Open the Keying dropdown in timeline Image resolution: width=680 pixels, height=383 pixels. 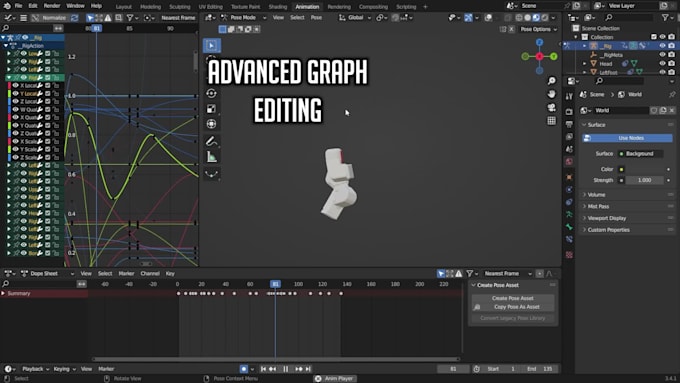point(65,369)
